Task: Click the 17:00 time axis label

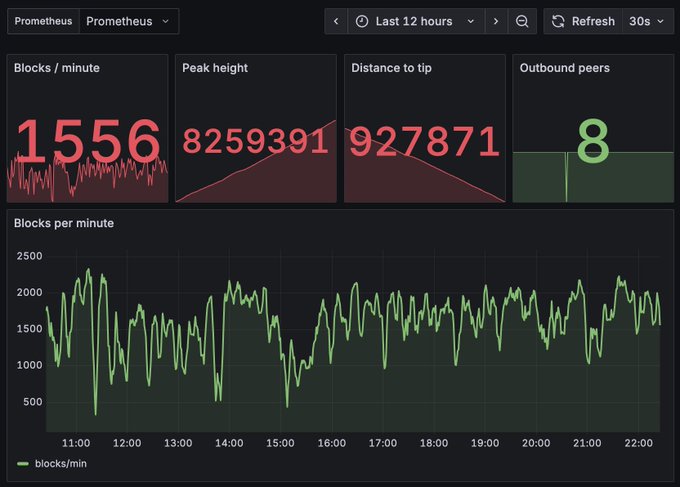Action: click(x=383, y=443)
